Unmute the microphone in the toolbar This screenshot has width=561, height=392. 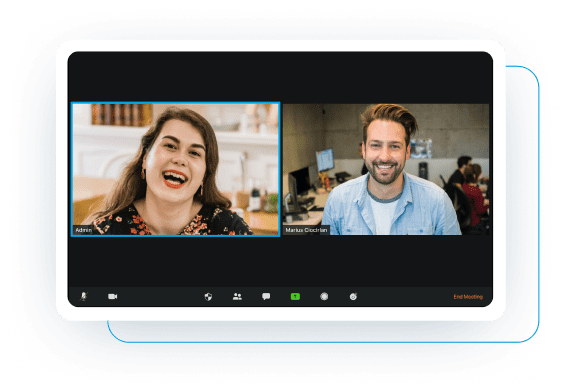[84, 297]
